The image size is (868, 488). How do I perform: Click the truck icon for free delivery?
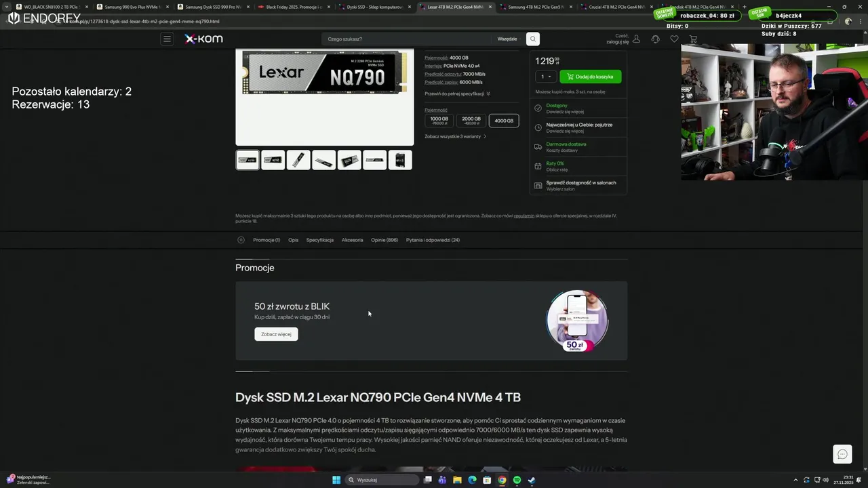coord(538,146)
